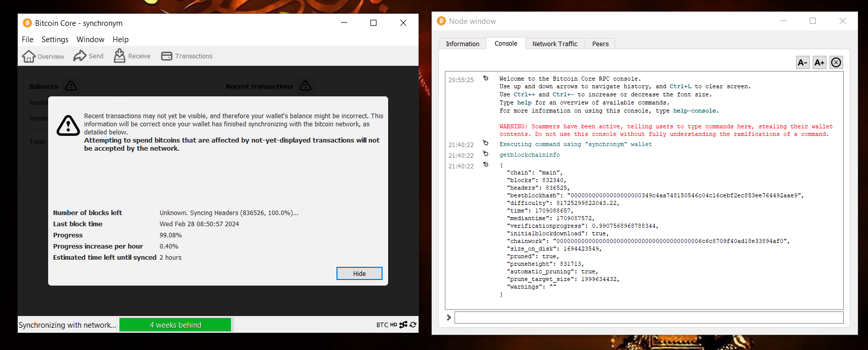The image size is (868, 350).
Task: Click the "2 hours" estimated time value
Action: pyautogui.click(x=170, y=258)
